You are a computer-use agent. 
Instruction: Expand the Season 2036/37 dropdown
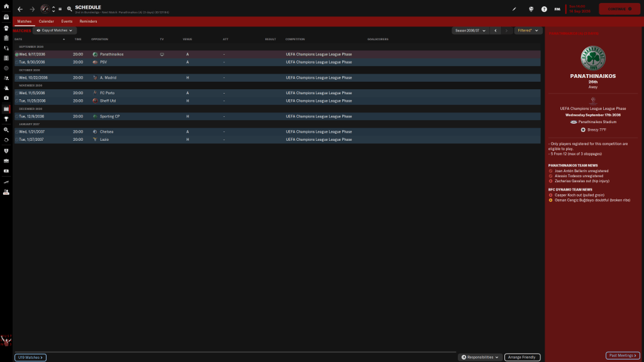tap(470, 30)
